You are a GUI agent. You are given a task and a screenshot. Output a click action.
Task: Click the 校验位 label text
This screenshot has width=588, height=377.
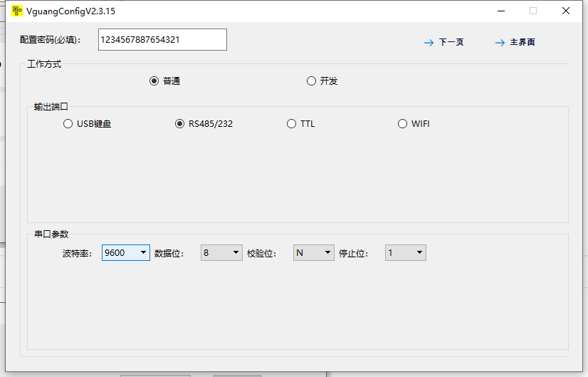tap(261, 254)
